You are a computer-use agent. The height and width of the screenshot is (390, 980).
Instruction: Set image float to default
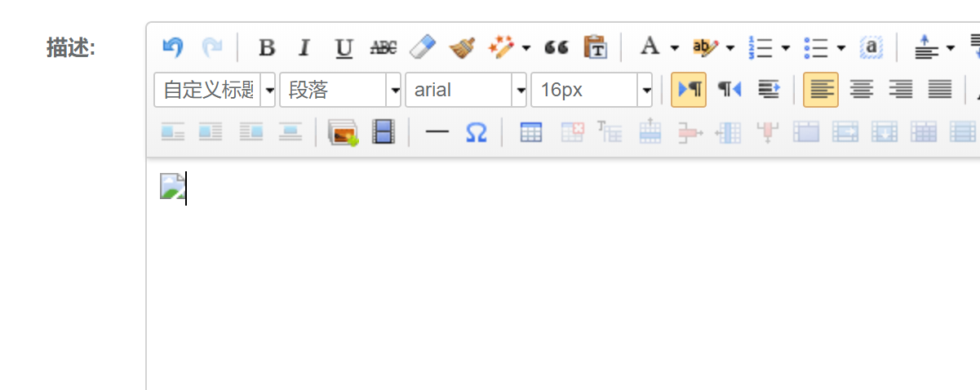coord(172,131)
